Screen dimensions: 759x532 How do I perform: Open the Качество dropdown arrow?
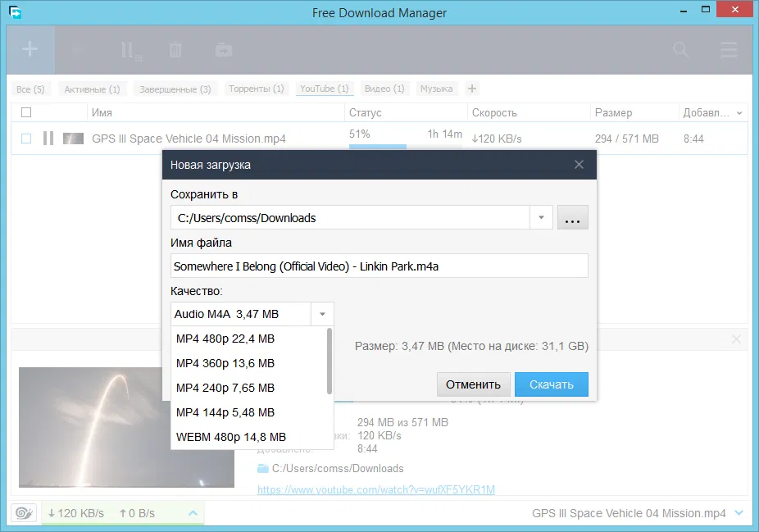[322, 314]
